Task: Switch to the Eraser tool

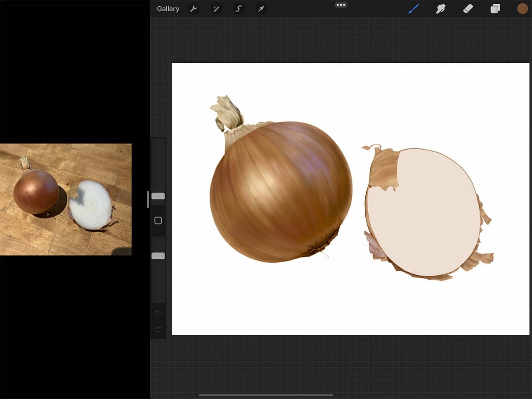Action: [468, 8]
